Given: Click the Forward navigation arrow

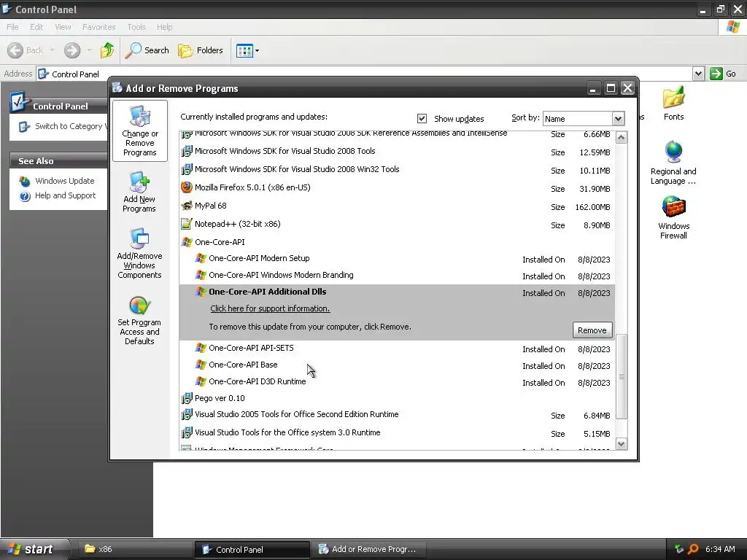Looking at the screenshot, I should tap(72, 50).
